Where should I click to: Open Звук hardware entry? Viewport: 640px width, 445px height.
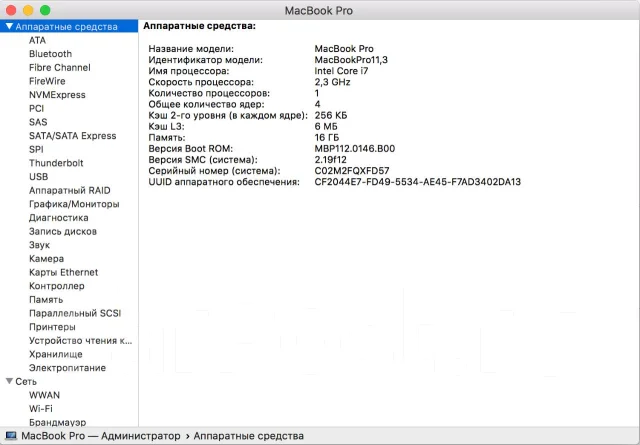pyautogui.click(x=39, y=245)
